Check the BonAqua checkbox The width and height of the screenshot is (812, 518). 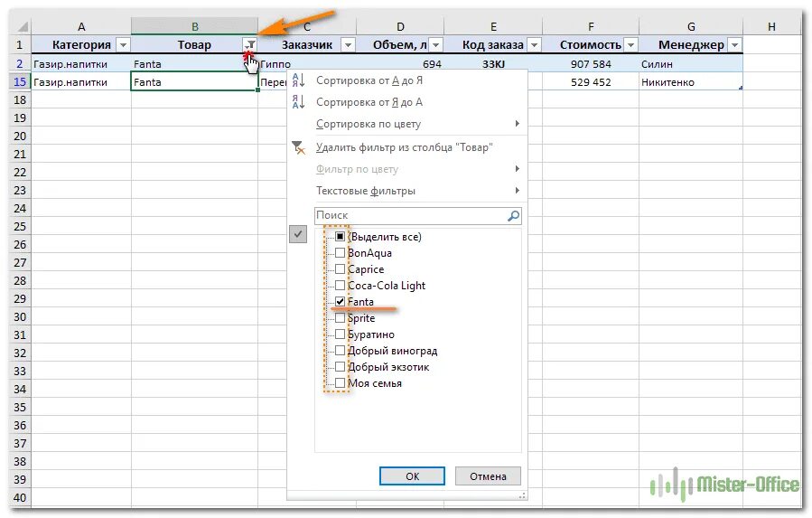click(340, 253)
